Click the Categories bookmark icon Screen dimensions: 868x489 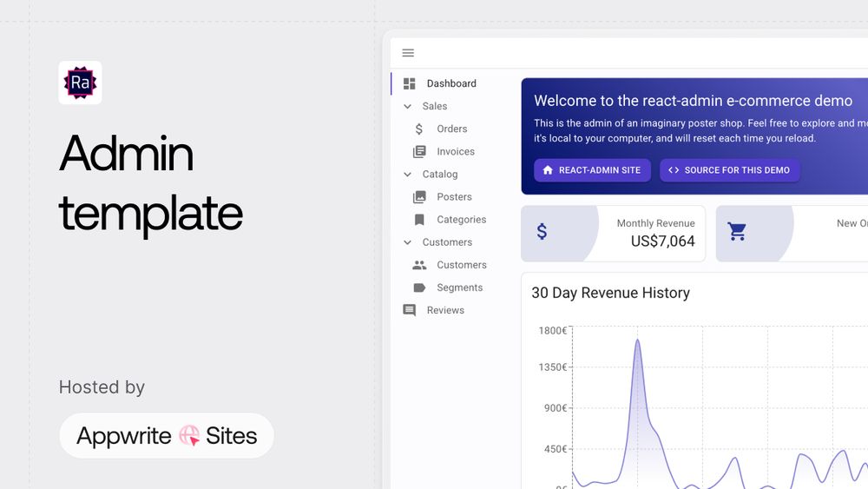point(419,220)
